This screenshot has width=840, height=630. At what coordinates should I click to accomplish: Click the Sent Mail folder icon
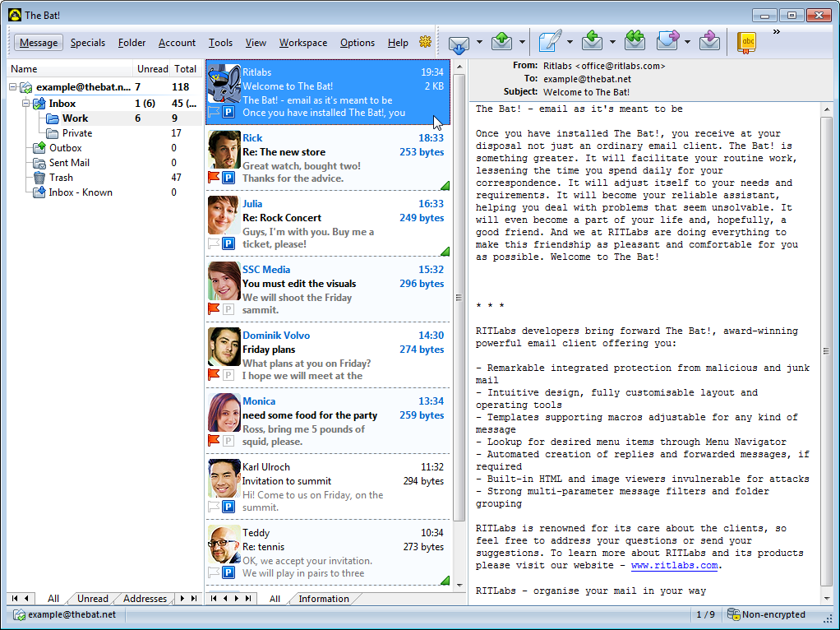(39, 163)
